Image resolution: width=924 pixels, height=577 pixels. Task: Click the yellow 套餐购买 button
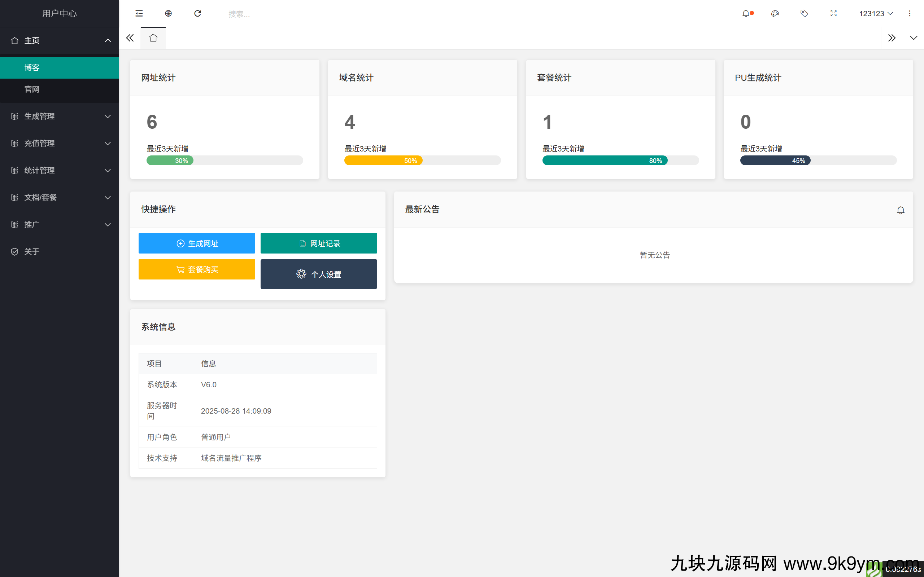pyautogui.click(x=197, y=269)
